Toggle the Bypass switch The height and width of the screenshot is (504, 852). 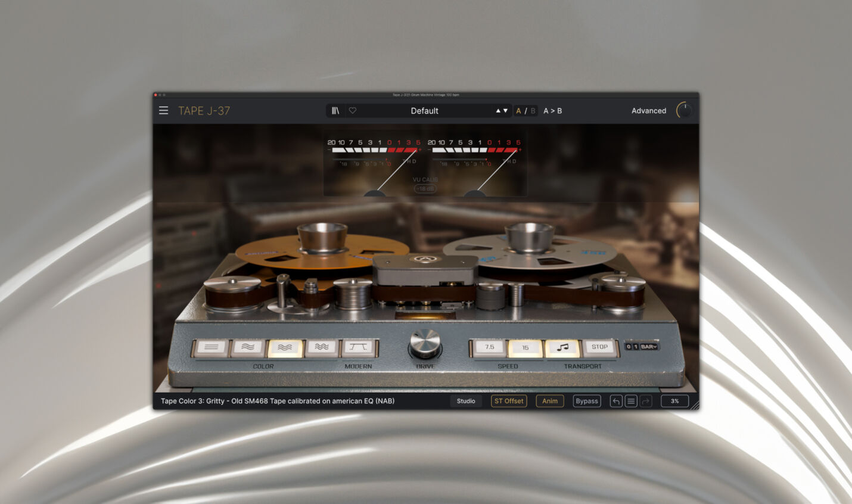click(x=586, y=402)
